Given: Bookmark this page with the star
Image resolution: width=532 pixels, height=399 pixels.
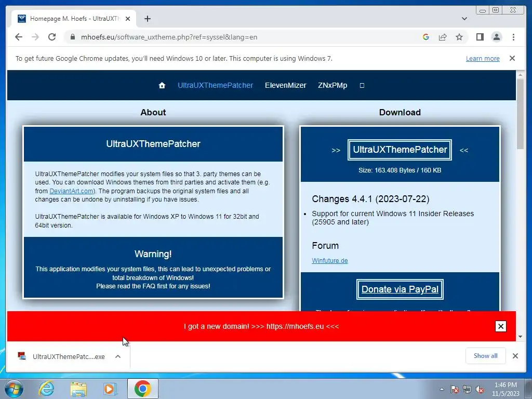Looking at the screenshot, I should coord(459,37).
